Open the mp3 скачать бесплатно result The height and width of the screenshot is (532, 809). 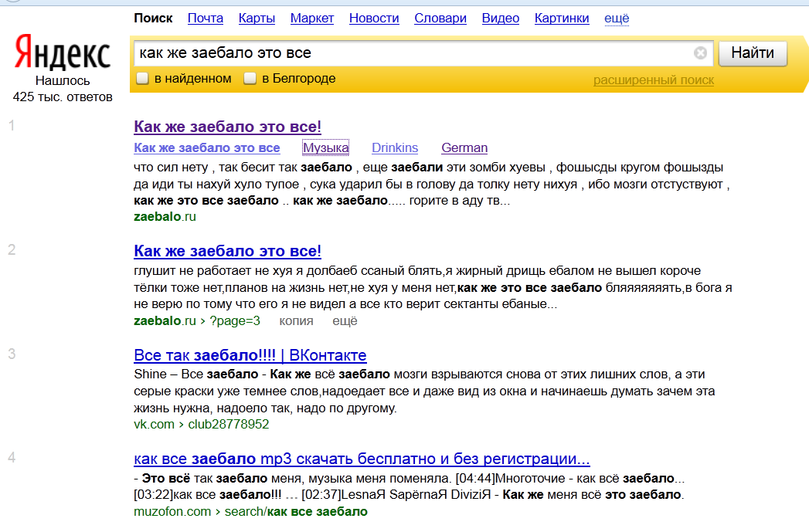(x=362, y=459)
